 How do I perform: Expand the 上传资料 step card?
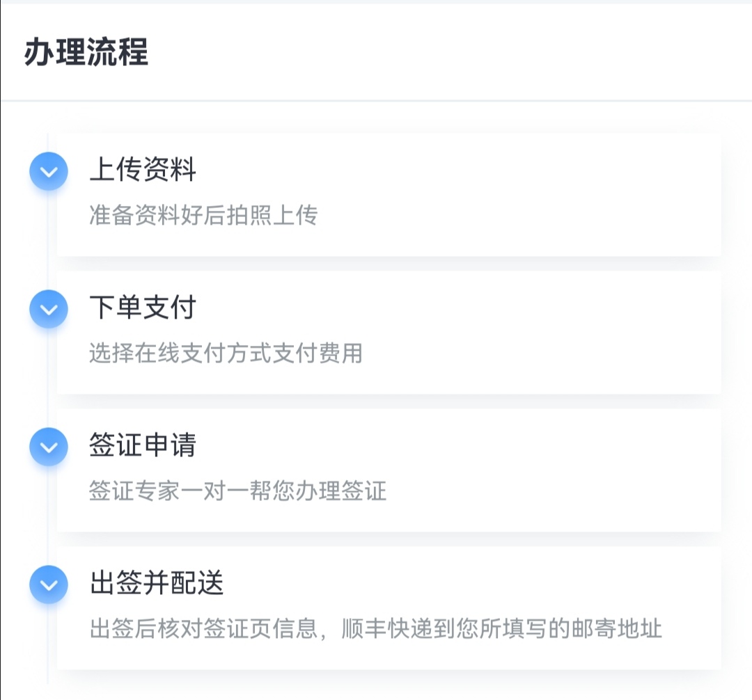pyautogui.click(x=389, y=195)
